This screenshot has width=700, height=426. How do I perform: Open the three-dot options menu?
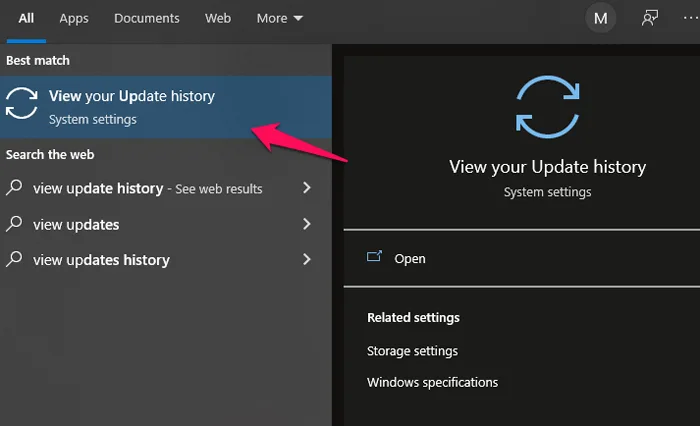tap(691, 18)
